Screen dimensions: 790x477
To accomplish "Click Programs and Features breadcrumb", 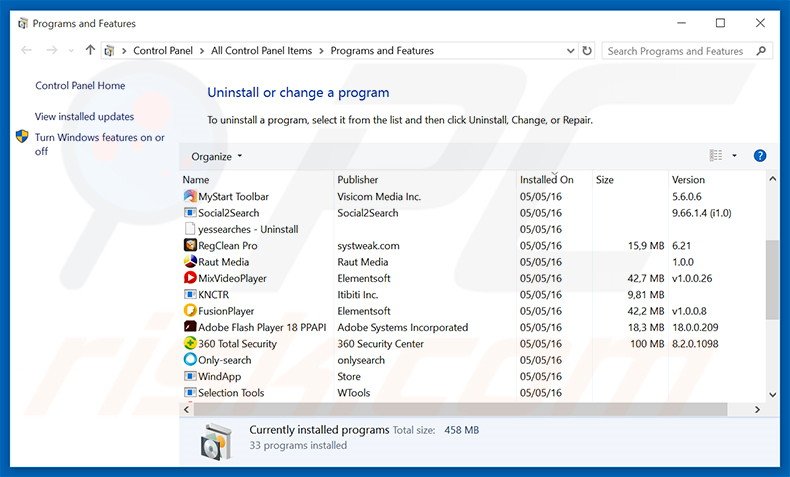I will pyautogui.click(x=382, y=51).
